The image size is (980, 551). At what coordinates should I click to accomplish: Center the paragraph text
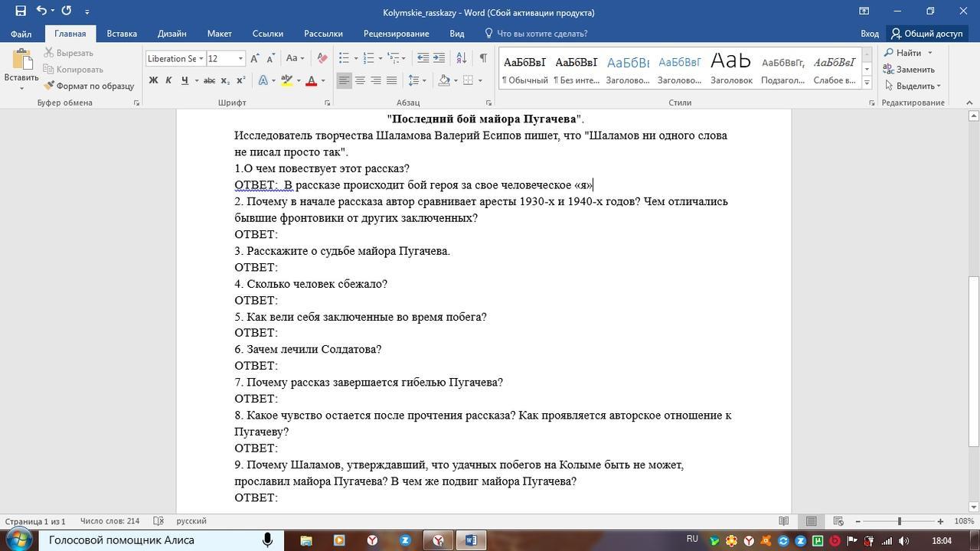(360, 80)
